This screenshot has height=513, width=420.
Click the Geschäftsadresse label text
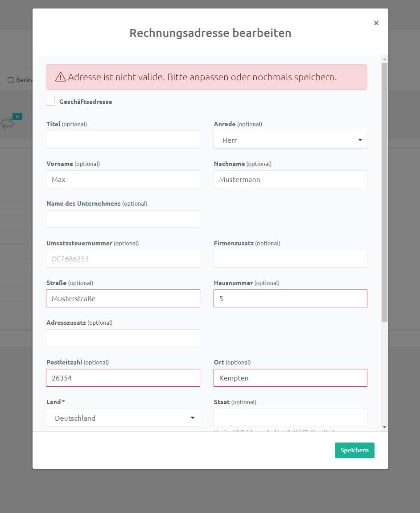[x=86, y=102]
